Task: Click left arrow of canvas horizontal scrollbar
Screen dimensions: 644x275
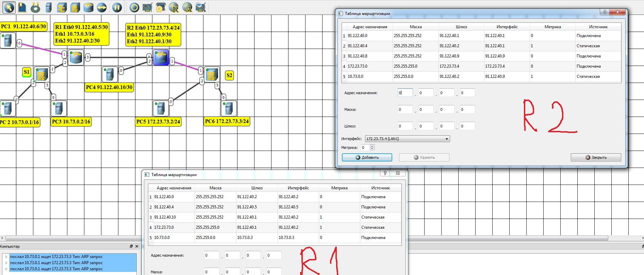Action: [x=2, y=238]
